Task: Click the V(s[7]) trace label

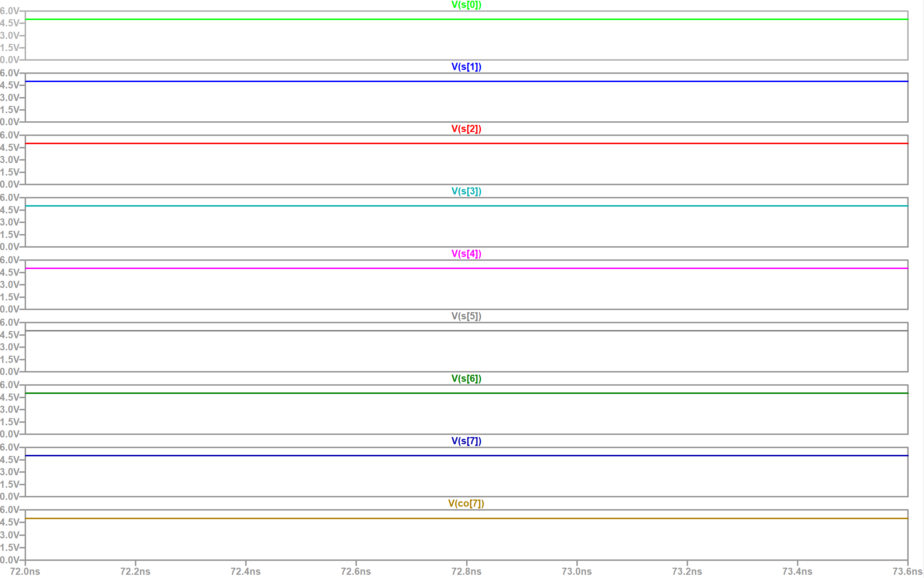Action: (466, 441)
